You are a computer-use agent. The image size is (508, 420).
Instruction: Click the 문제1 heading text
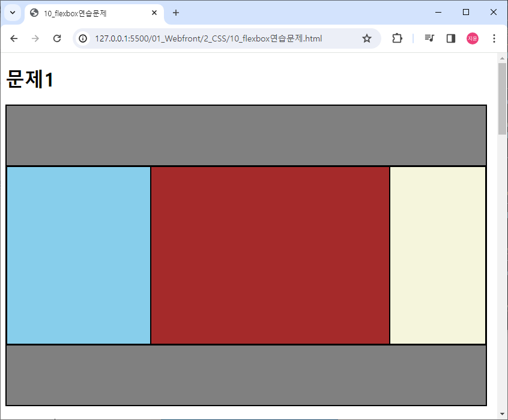(x=30, y=79)
